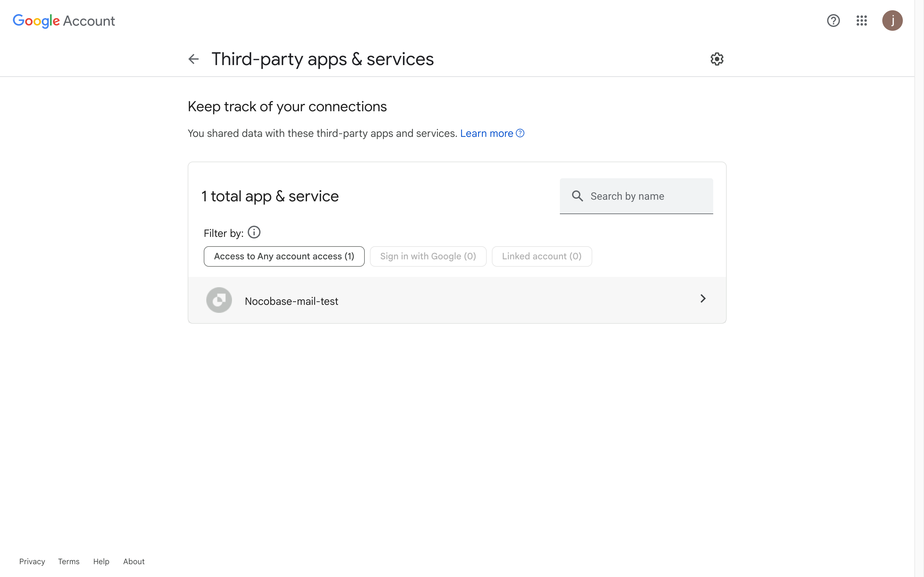
Task: Click the search magnifier icon
Action: point(577,196)
